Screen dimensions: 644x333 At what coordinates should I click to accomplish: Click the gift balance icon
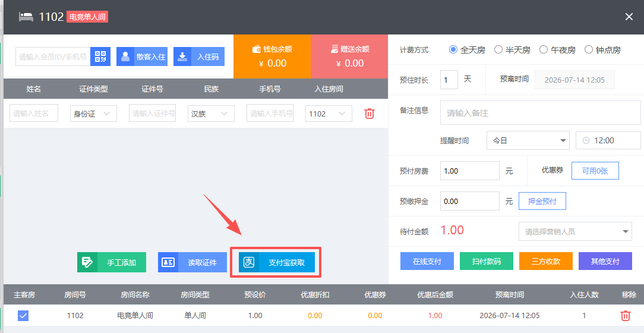point(334,49)
